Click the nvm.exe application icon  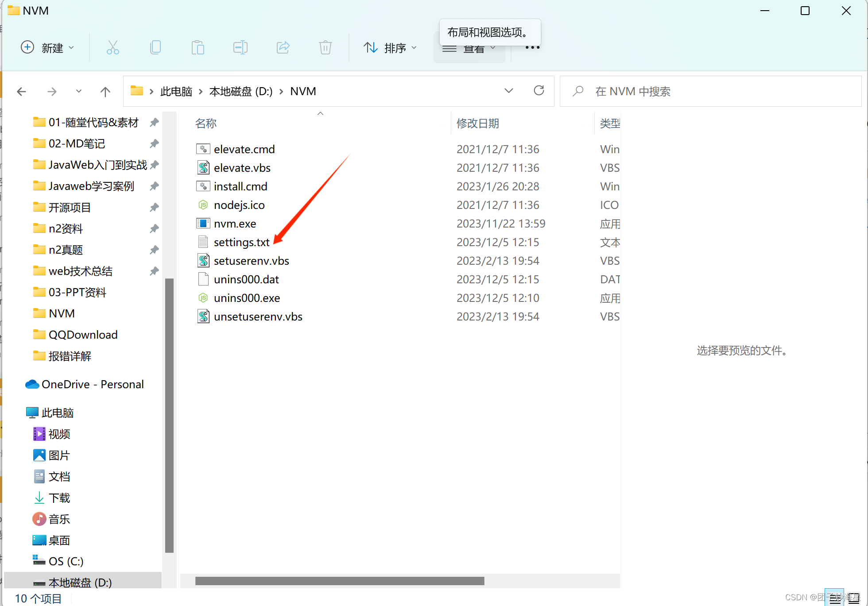(203, 224)
